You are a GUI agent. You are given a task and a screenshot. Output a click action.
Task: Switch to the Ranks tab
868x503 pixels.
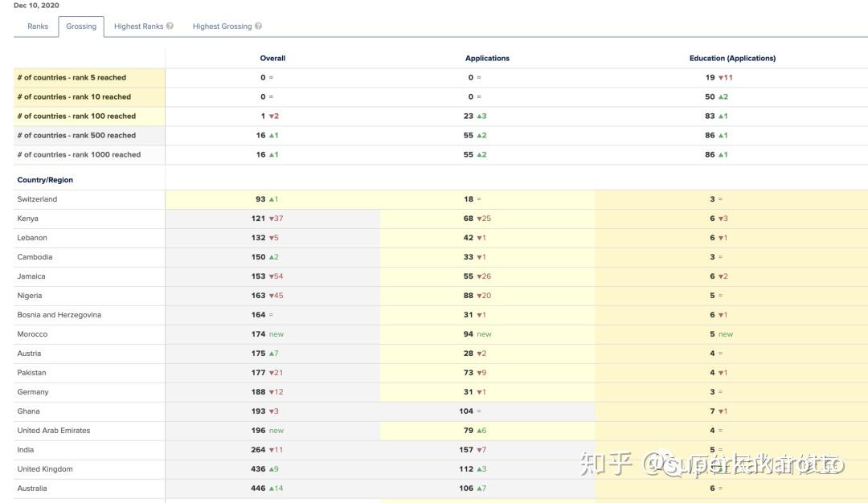click(37, 26)
